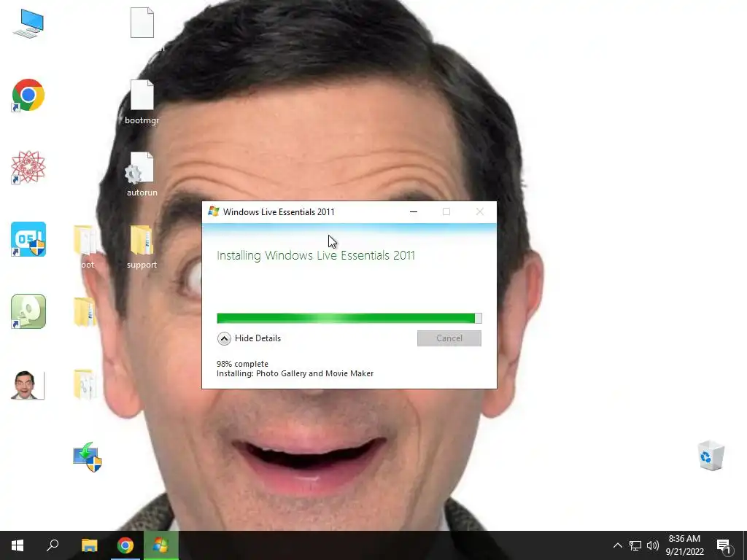This screenshot has width=747, height=560.
Task: Launch the installer shortcut with green arrow
Action: pyautogui.click(x=88, y=457)
